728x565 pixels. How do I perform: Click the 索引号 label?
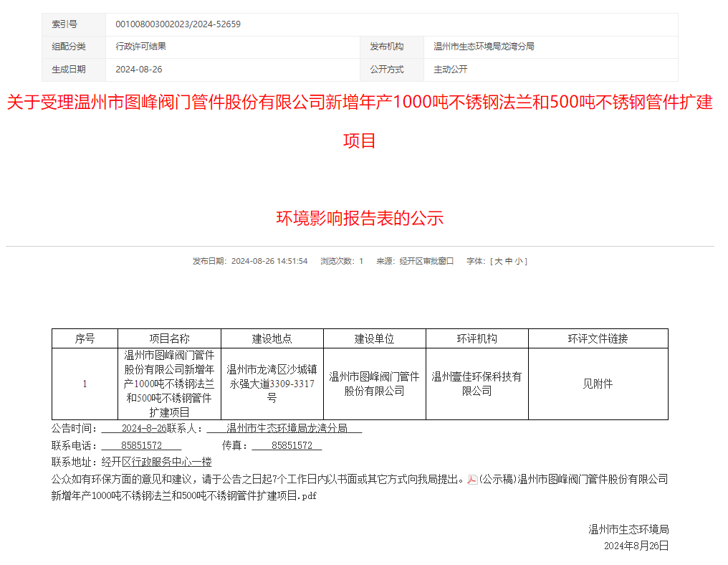click(x=64, y=24)
